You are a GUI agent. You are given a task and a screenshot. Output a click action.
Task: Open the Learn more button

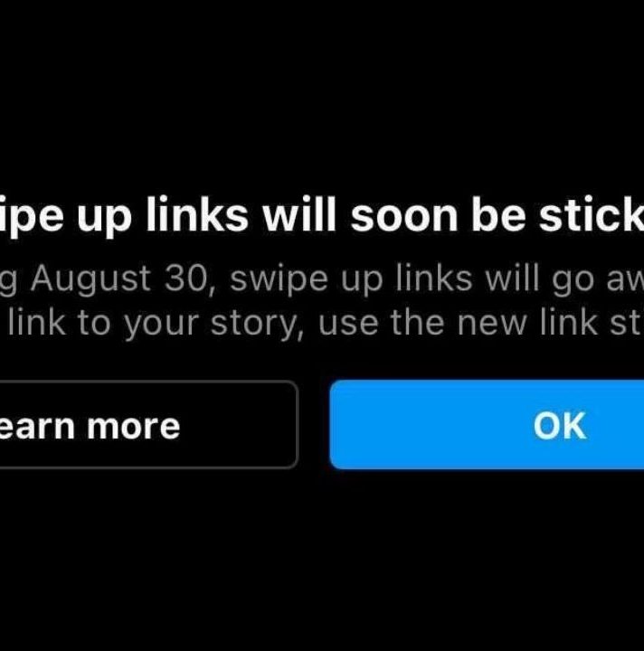click(148, 425)
